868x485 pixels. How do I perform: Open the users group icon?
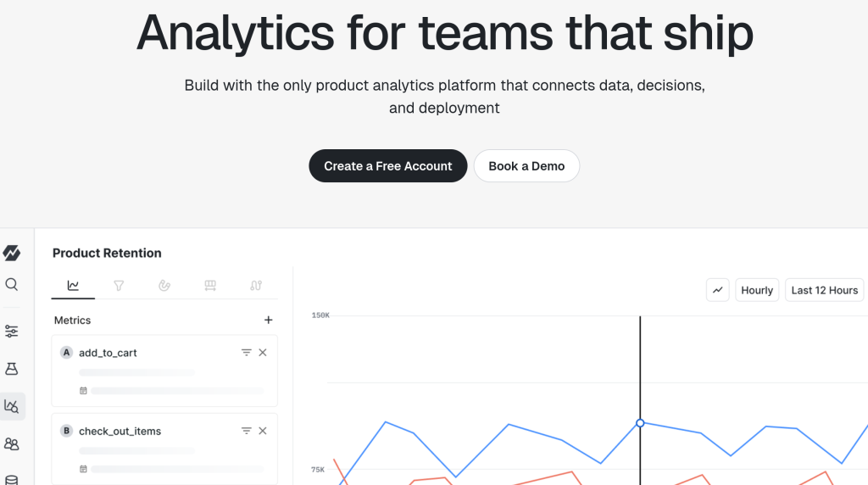pos(12,444)
